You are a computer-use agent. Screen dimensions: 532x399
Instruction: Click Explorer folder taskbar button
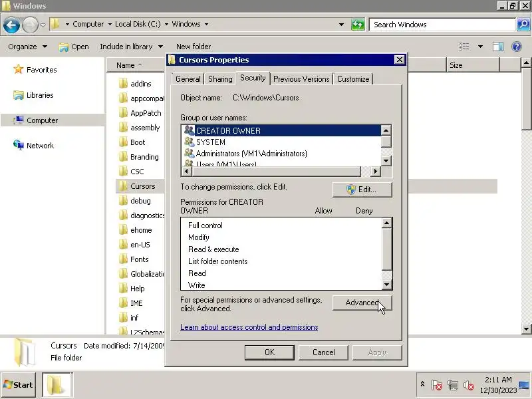56,385
